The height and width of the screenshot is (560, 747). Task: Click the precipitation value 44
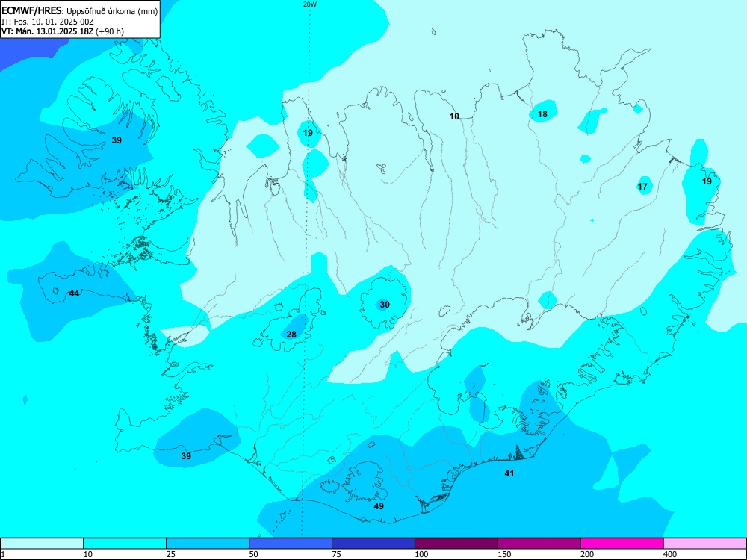click(74, 293)
